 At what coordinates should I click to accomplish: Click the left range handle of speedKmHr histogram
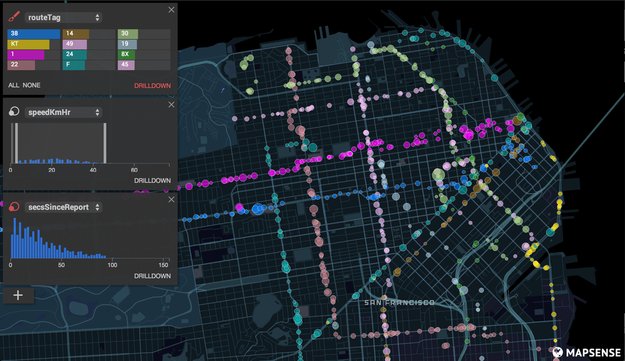coord(16,143)
